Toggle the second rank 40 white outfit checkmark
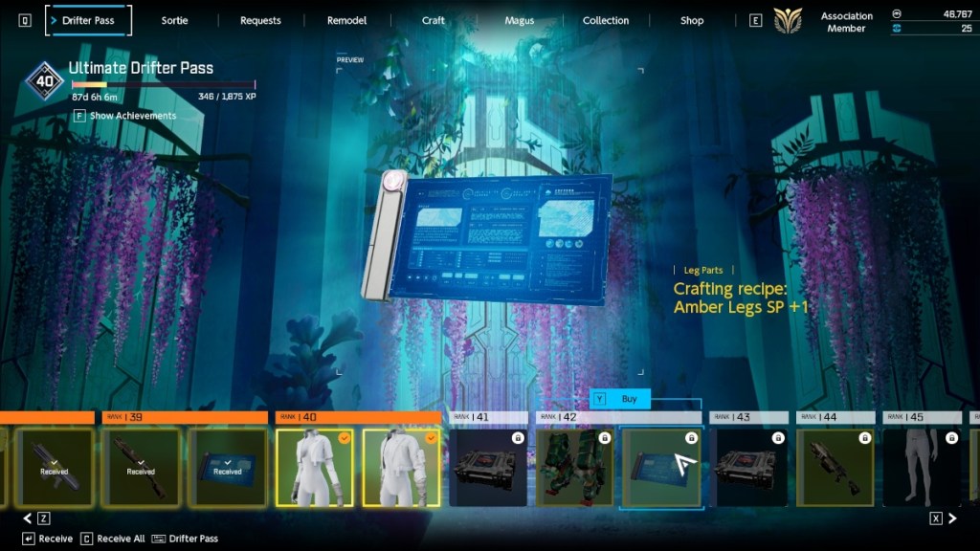Image resolution: width=980 pixels, height=551 pixels. click(430, 438)
